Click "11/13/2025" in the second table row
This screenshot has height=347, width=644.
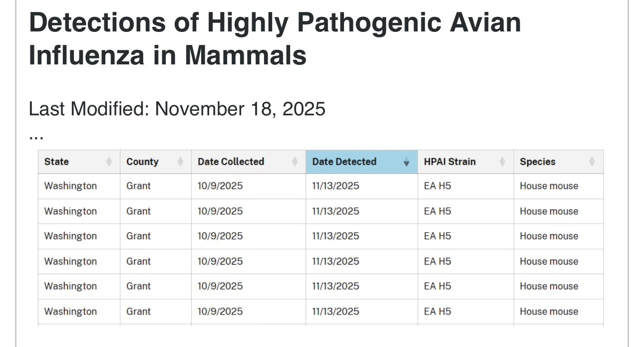pyautogui.click(x=335, y=211)
